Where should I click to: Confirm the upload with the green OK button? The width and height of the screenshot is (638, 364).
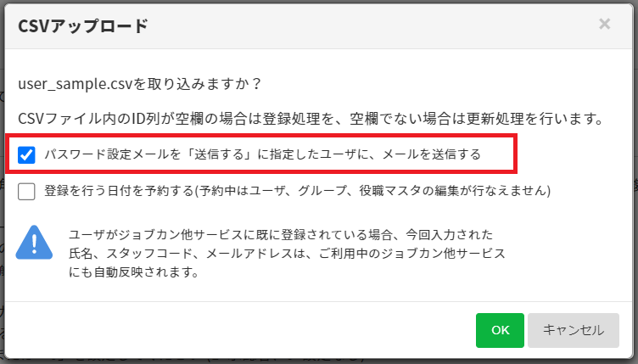500,330
